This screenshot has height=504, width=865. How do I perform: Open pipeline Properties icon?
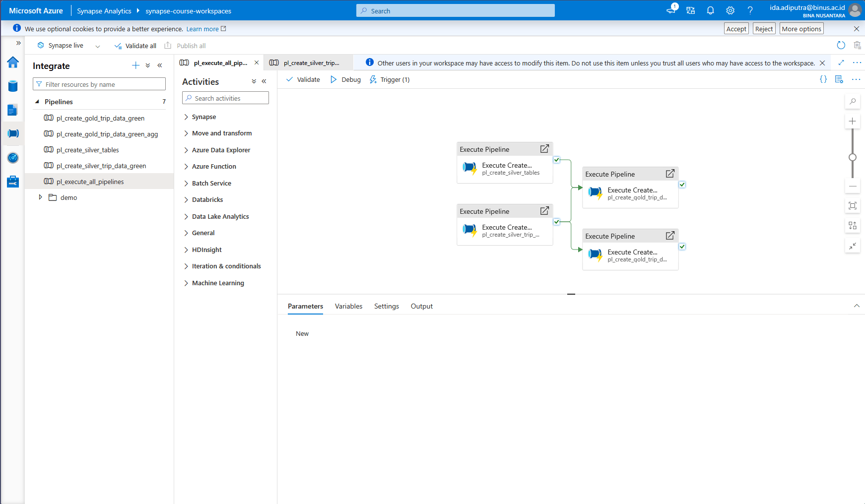[x=839, y=79]
